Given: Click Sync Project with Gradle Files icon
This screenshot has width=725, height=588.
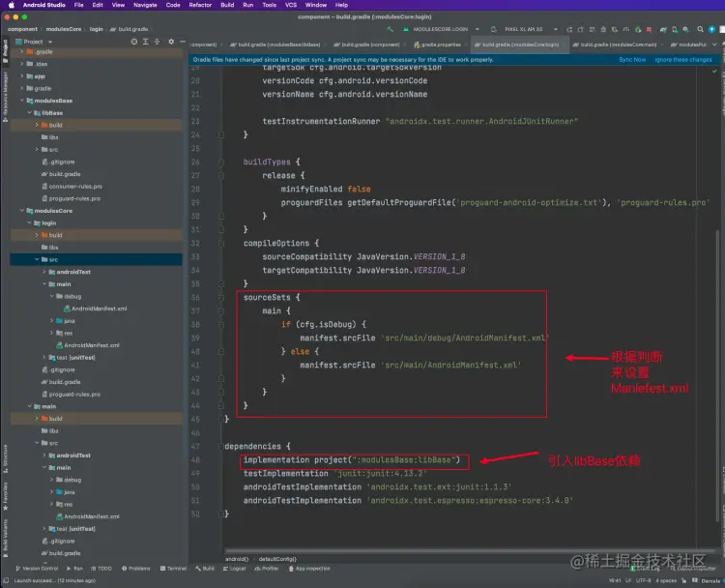Looking at the screenshot, I should [663, 29].
